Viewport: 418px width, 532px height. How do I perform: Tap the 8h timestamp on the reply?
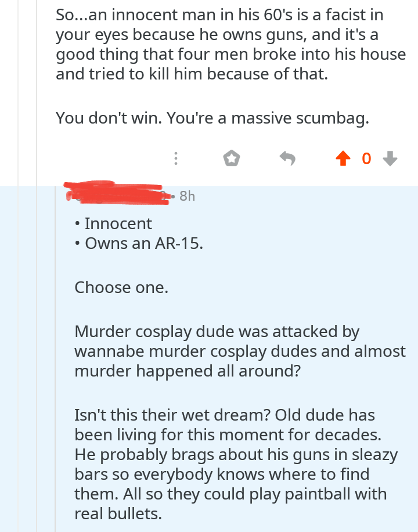(x=188, y=196)
